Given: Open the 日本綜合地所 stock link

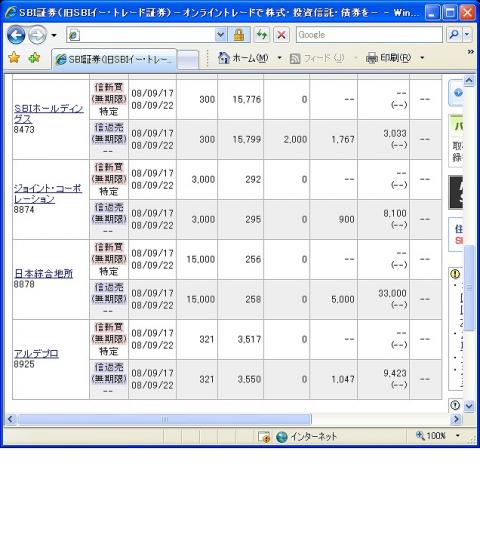Looking at the screenshot, I should 44,273.
